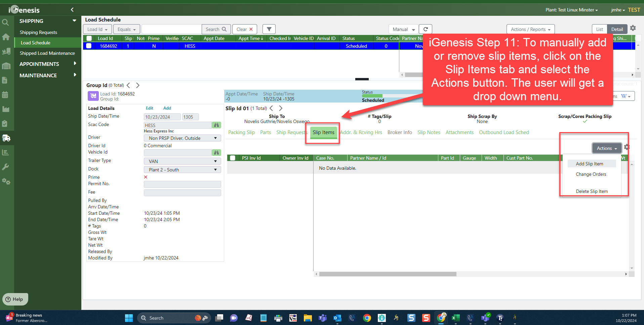Screen dimensions: 644x325
Task: Open the Help button
Action: (x=15, y=299)
